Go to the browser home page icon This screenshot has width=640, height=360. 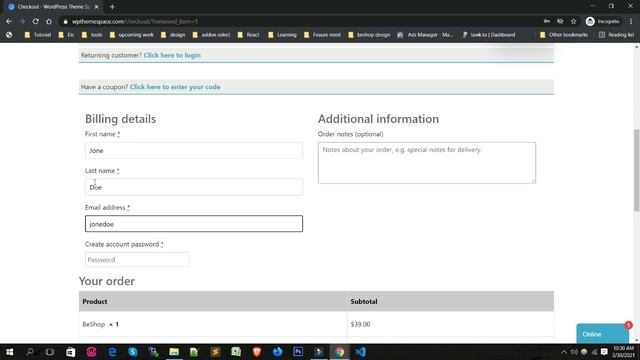(x=49, y=21)
